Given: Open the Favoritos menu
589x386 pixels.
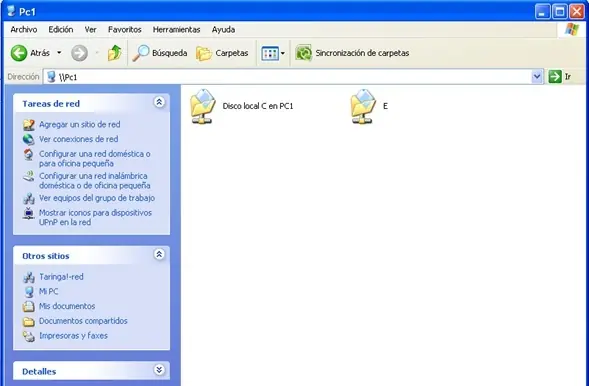Looking at the screenshot, I should click(124, 30).
